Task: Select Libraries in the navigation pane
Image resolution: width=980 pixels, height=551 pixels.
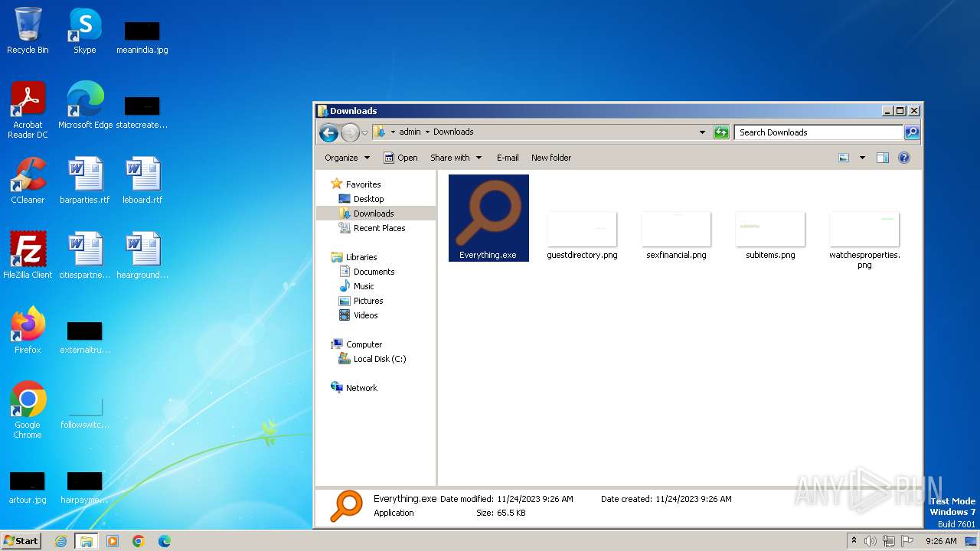Action: [361, 257]
